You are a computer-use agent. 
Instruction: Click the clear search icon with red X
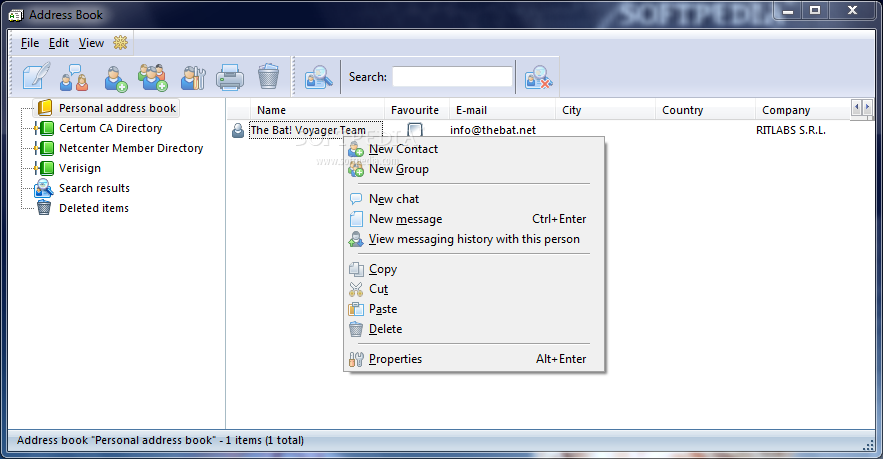coord(538,77)
